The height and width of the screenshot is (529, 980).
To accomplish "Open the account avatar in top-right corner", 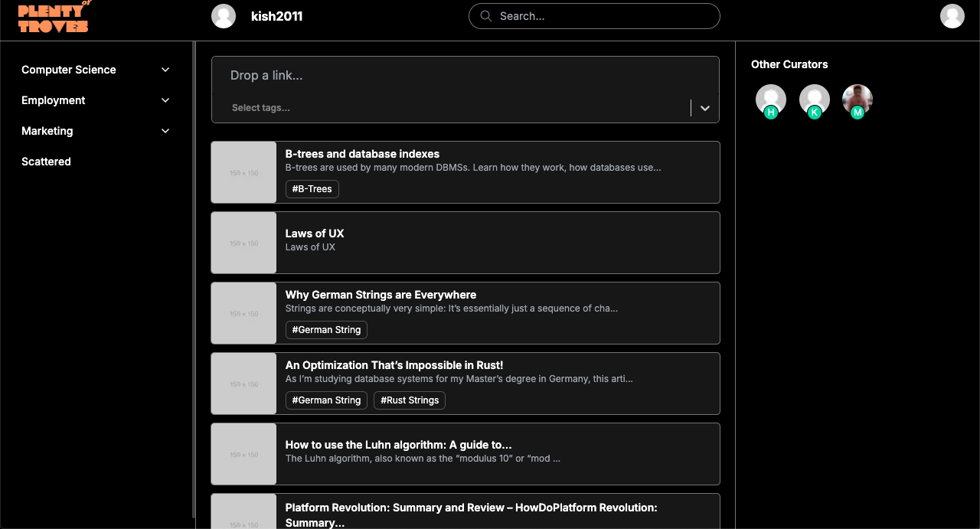I will pos(952,16).
